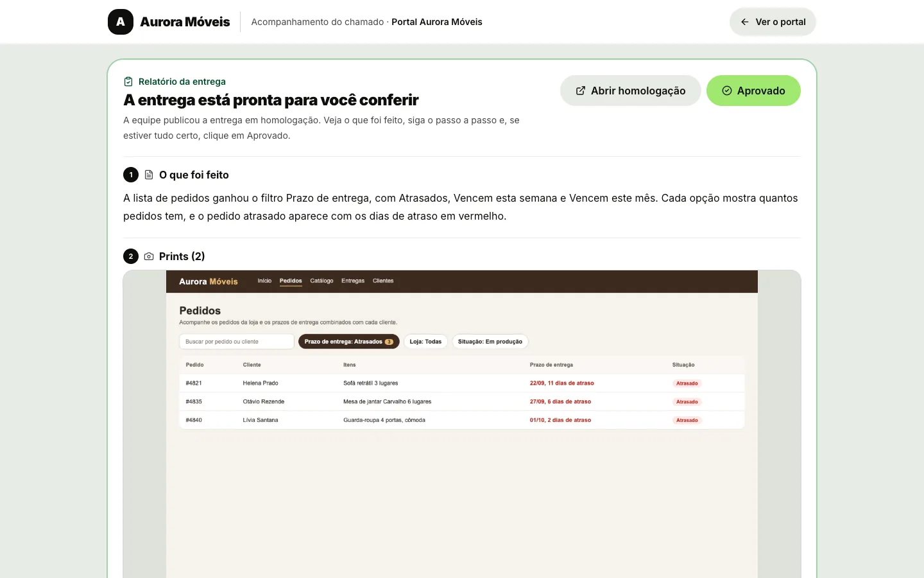Viewport: 924px width, 578px height.
Task: Click the camera icon beside Prints (2)
Action: point(149,256)
